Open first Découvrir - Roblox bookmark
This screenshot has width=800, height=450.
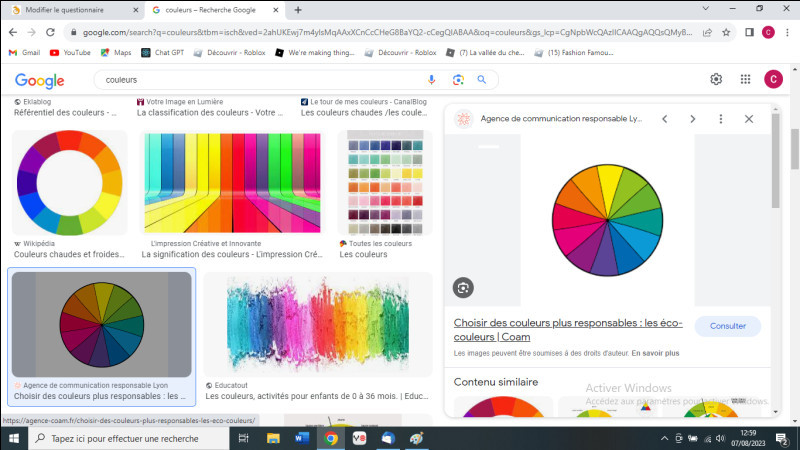coord(230,53)
